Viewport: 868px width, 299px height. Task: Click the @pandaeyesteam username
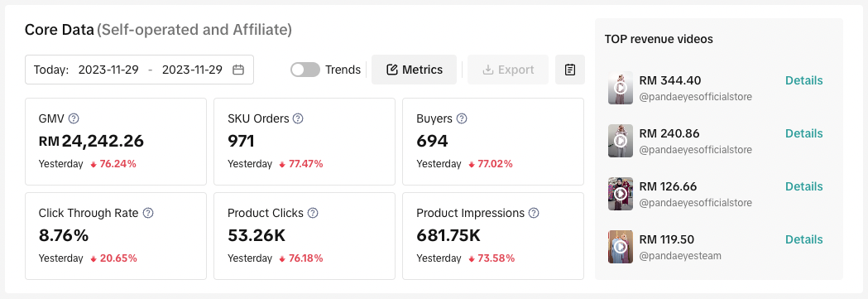pos(680,256)
